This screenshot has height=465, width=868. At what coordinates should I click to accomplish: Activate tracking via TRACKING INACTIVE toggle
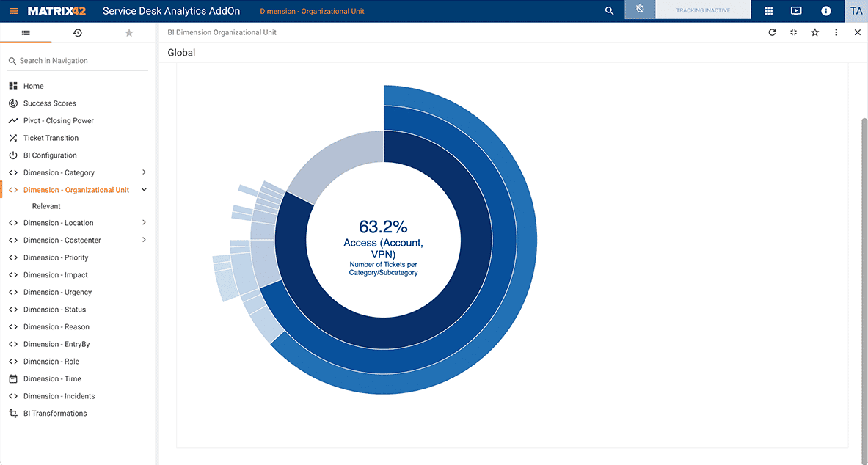point(701,10)
